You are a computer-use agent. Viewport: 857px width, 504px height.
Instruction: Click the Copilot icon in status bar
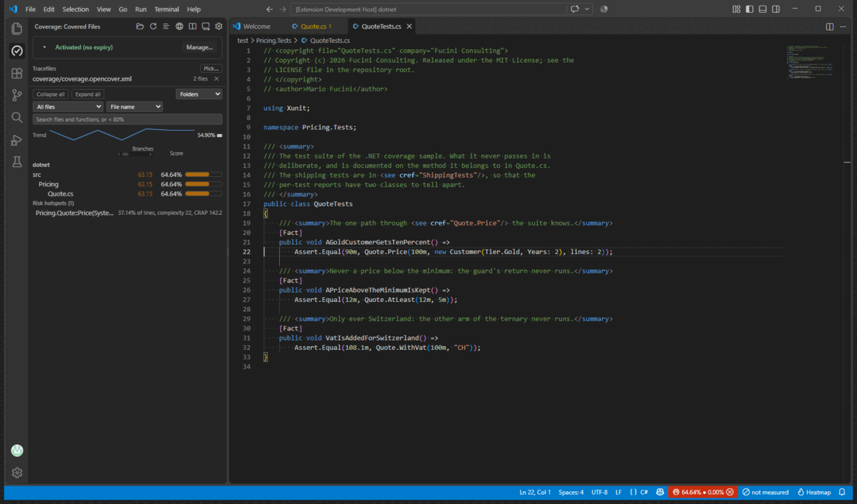[x=659, y=493]
